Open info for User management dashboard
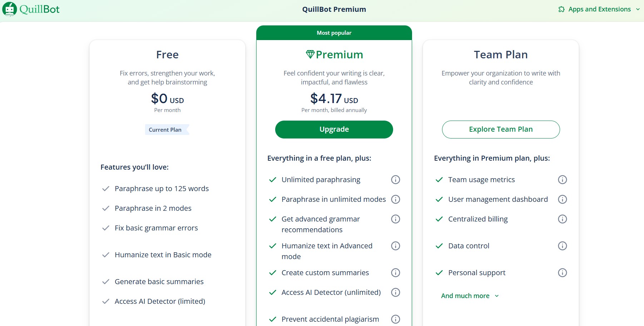The width and height of the screenshot is (644, 326). click(x=562, y=199)
